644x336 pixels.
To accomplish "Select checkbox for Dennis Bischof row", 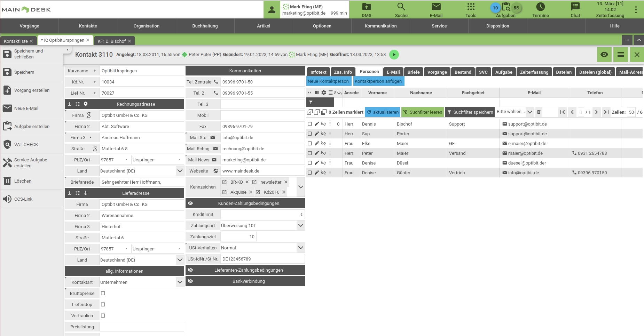I will click(310, 124).
